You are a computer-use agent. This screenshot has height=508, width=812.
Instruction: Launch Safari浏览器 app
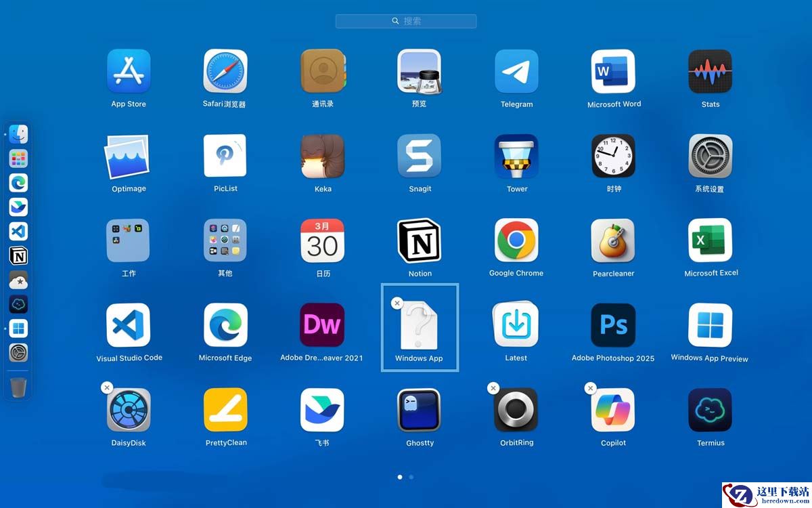[225, 71]
